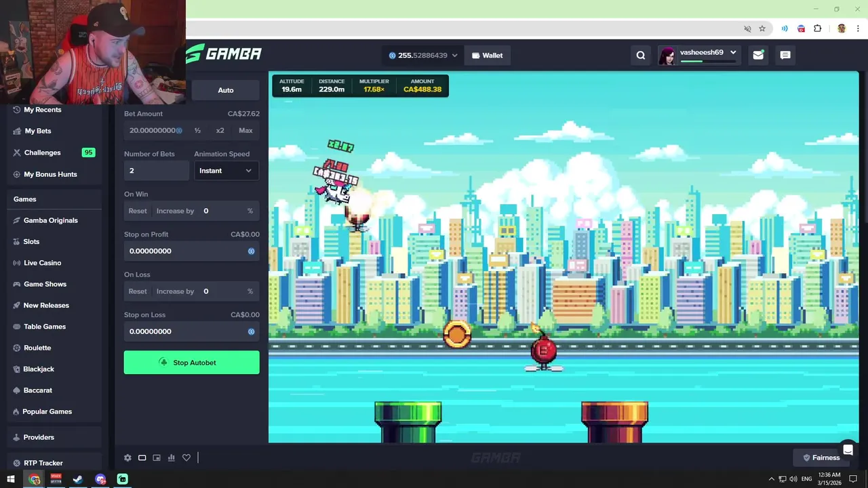Add game to favorites heart icon
Screen dimensions: 868x488
coord(186,457)
